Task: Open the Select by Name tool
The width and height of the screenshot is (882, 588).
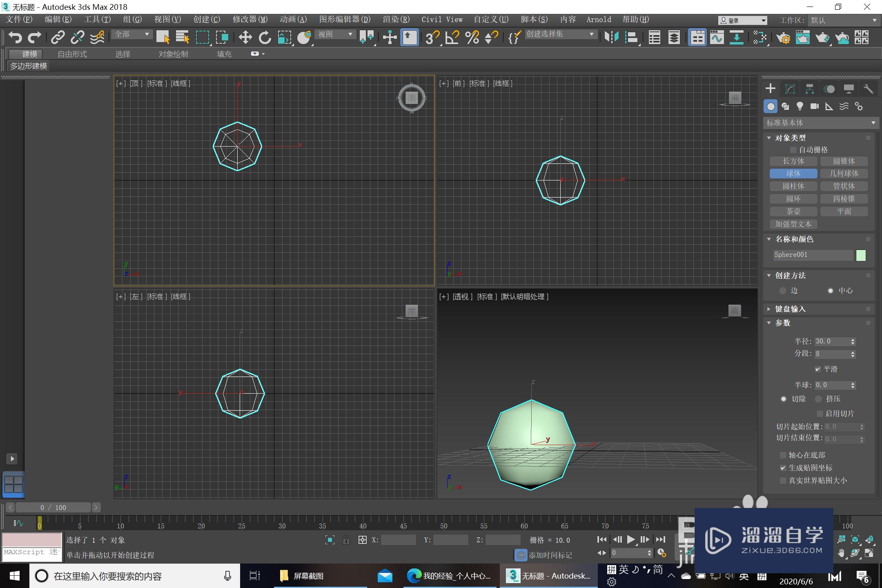Action: pyautogui.click(x=183, y=38)
